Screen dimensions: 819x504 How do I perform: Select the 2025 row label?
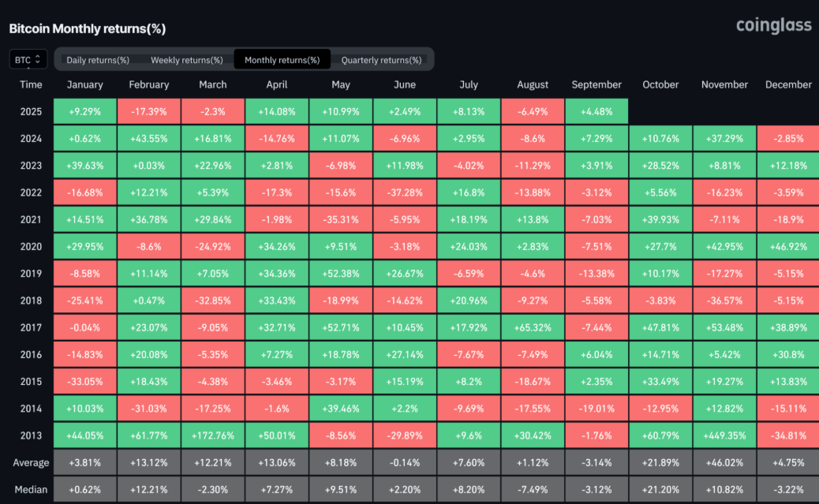[31, 111]
